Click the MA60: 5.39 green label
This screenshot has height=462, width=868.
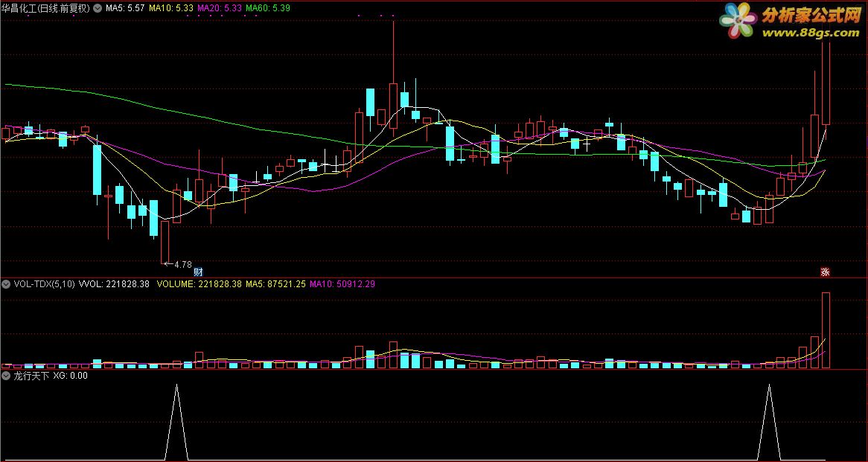click(x=268, y=8)
